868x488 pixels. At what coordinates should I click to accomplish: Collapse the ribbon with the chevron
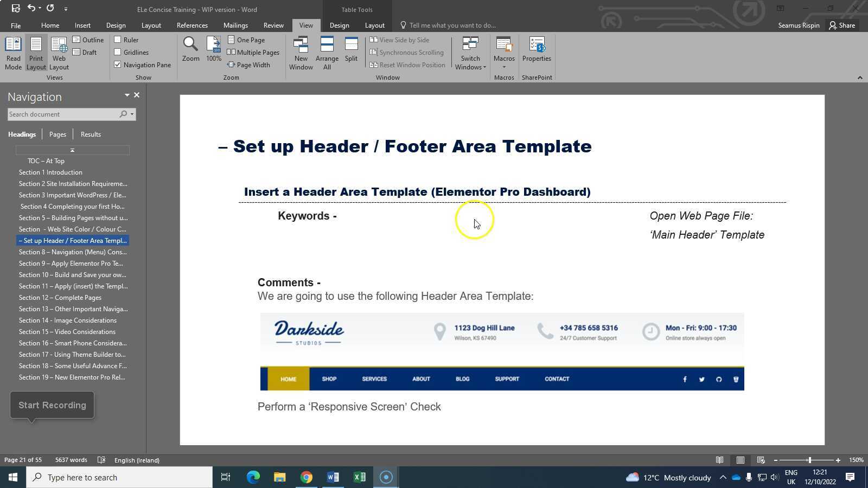[x=860, y=77]
